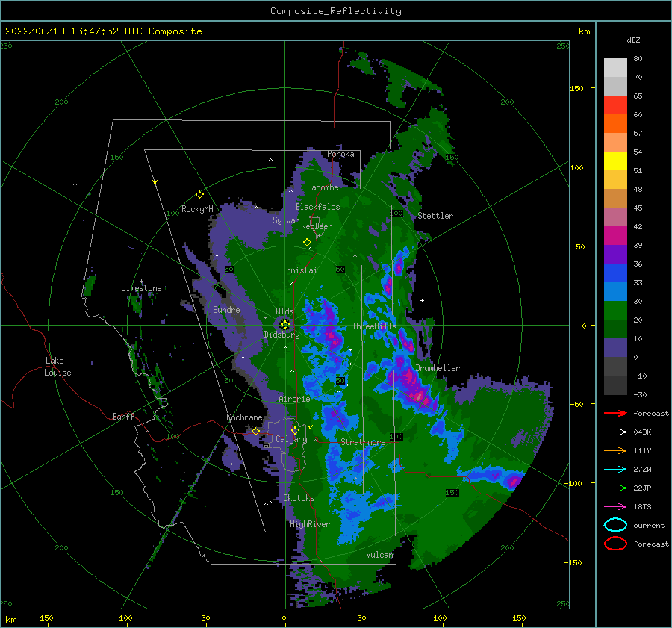The width and height of the screenshot is (672, 628).
Task: Click the Limestone label
Action: click(x=141, y=288)
